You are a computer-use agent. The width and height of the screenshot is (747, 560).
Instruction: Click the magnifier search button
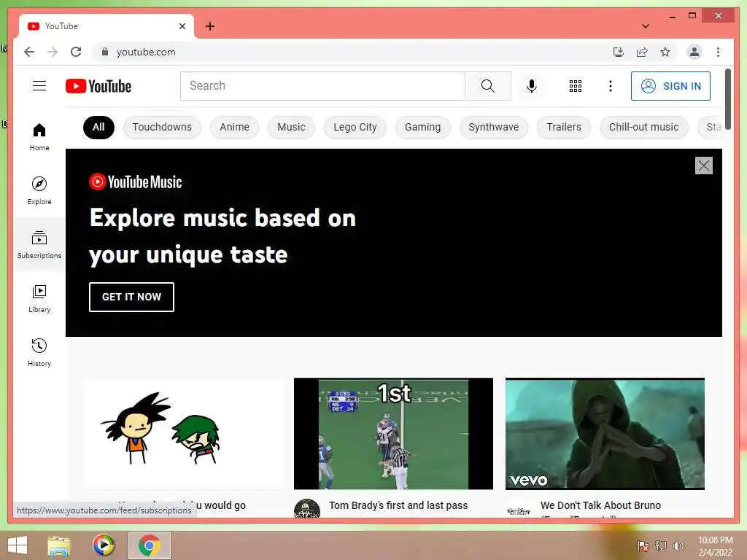coord(488,86)
